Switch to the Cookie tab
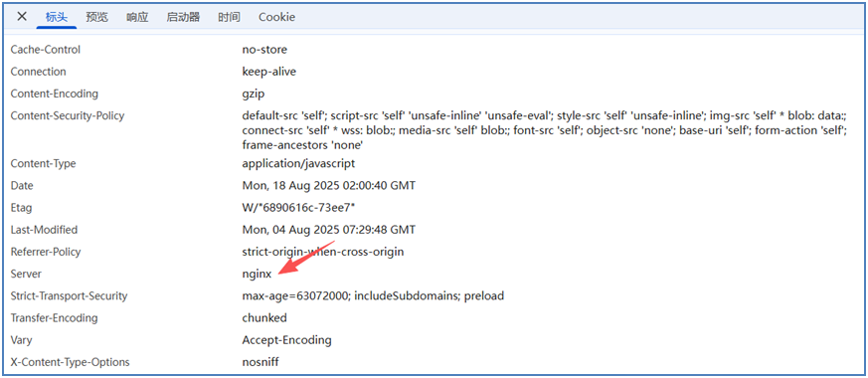This screenshot has height=378, width=868. point(276,17)
